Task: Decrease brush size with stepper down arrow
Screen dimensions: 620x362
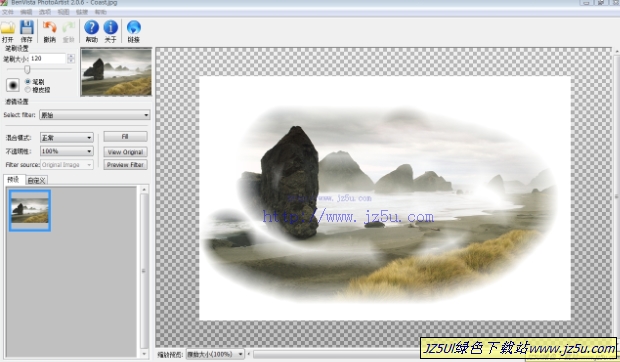Action: pyautogui.click(x=71, y=61)
